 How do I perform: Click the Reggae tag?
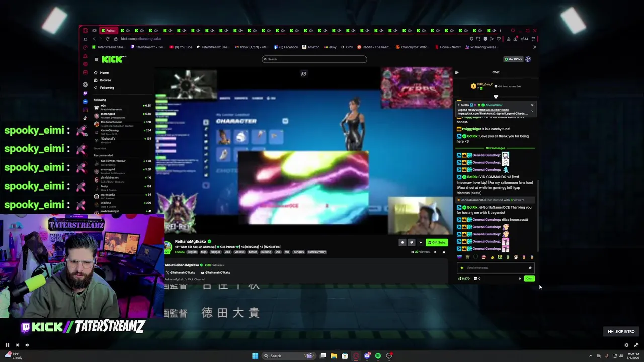click(215, 252)
